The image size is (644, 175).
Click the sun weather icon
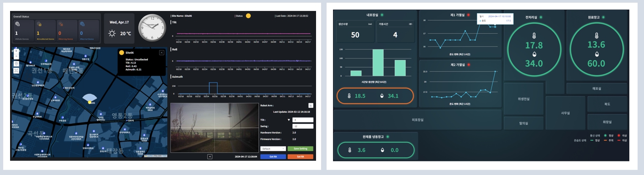coord(111,34)
